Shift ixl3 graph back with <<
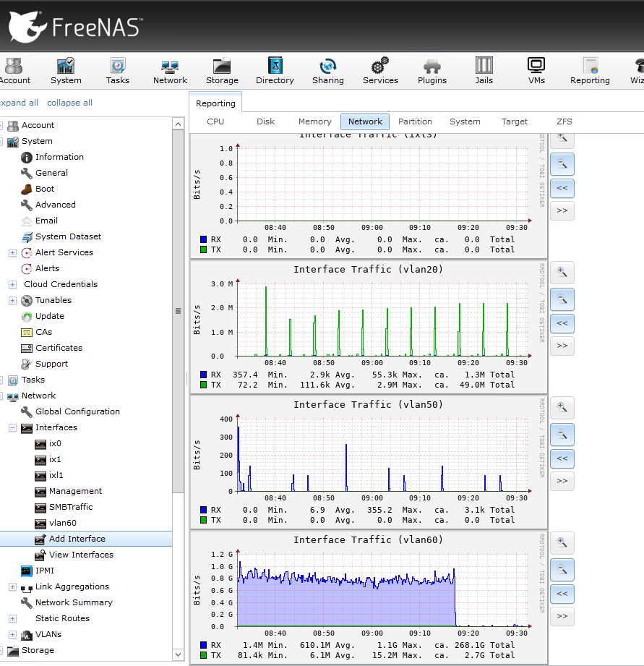The width and height of the screenshot is (644, 666). tap(562, 188)
